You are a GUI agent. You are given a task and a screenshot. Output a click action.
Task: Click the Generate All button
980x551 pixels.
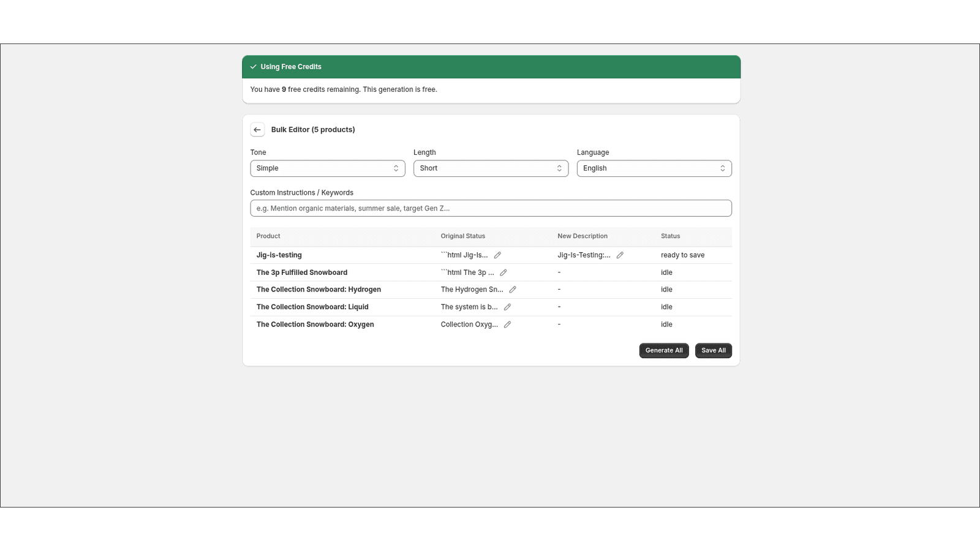(664, 350)
